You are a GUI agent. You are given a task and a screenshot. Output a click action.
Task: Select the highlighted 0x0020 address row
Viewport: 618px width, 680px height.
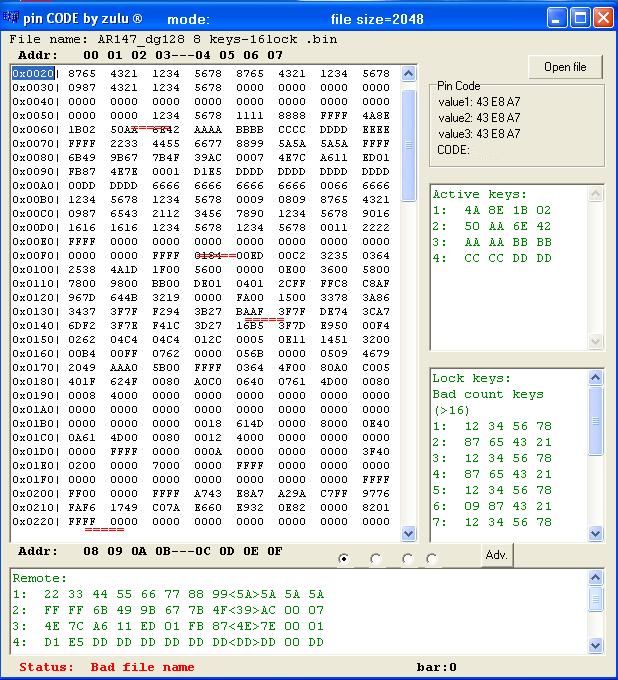(33, 74)
